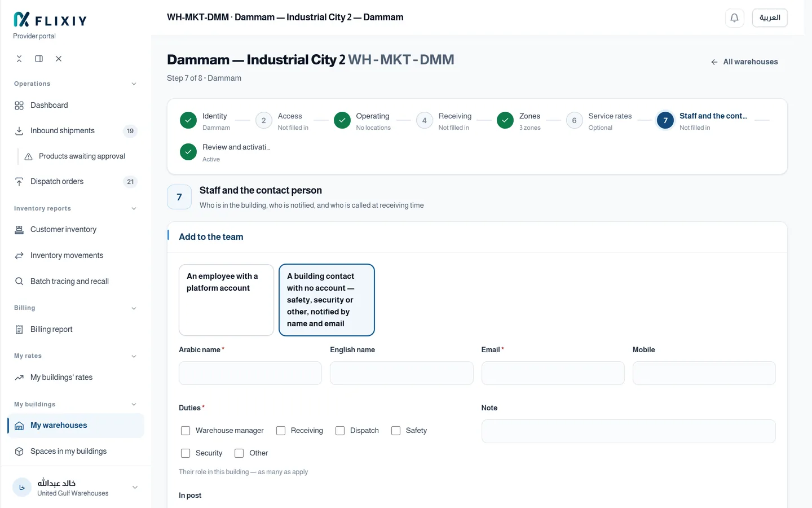Switch language to Arabic

770,18
